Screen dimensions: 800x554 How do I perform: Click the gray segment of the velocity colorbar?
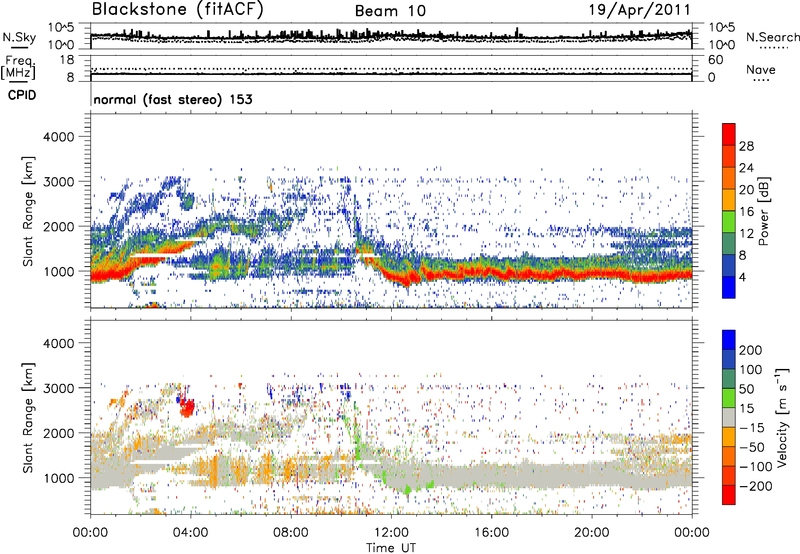[x=729, y=417]
